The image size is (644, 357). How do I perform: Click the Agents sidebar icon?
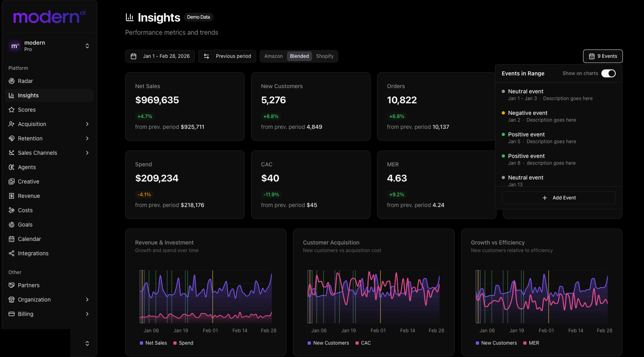coord(12,167)
